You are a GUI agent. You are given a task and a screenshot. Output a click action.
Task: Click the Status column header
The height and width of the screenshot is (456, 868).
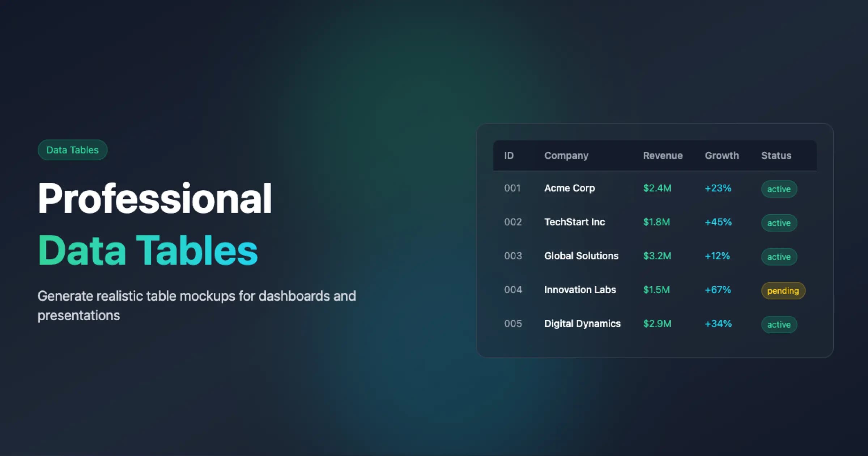(x=776, y=155)
